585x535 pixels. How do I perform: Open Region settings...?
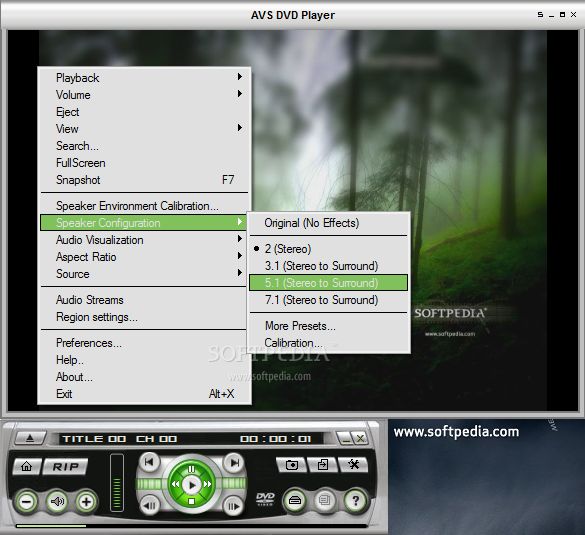144,317
